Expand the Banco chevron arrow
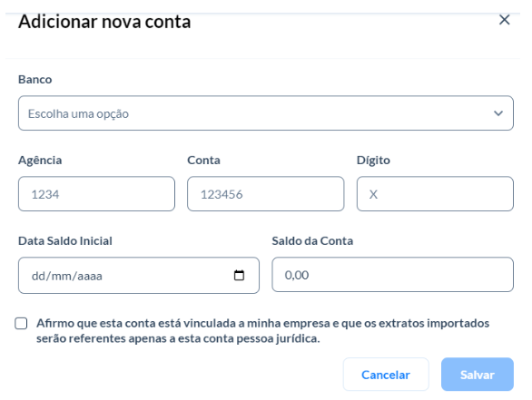Screen dimensions: 532x400 tap(498, 113)
